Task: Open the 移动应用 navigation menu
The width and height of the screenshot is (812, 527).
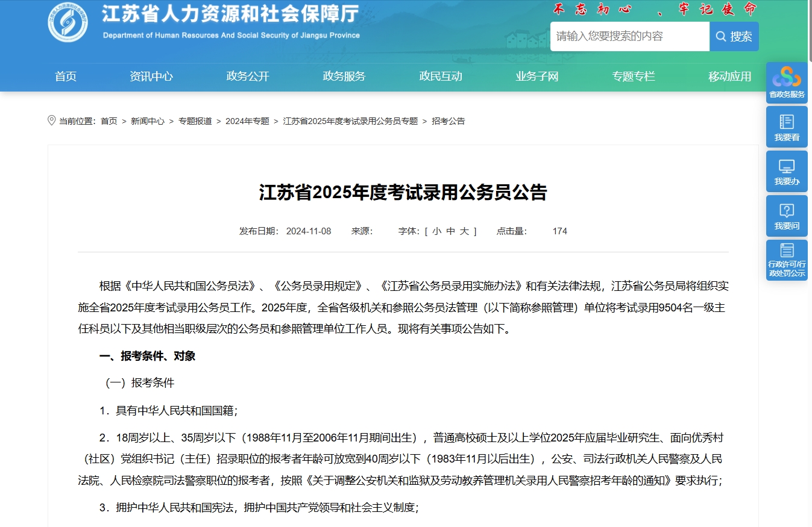Action: [x=730, y=76]
